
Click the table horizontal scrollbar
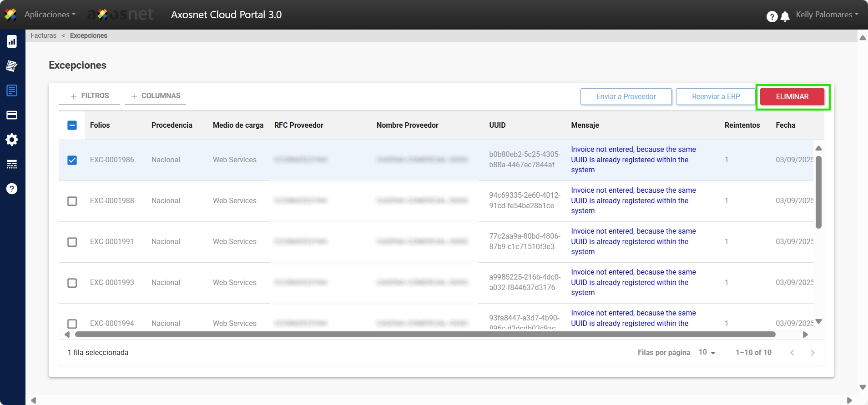point(425,335)
